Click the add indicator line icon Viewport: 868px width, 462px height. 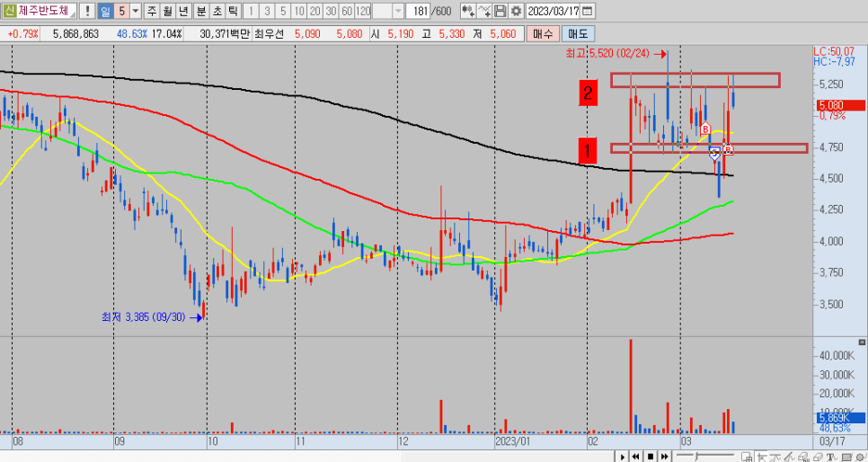[484, 11]
